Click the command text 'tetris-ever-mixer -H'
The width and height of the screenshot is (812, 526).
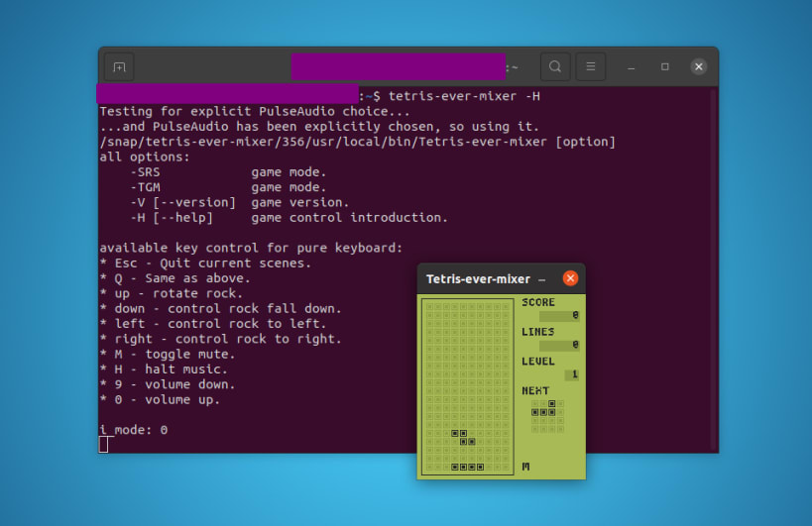[x=464, y=96]
